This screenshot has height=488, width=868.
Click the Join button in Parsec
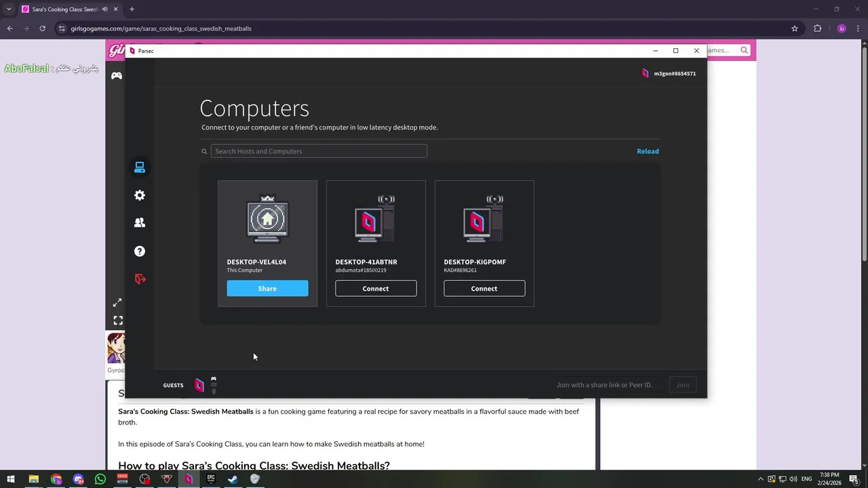coord(682,385)
